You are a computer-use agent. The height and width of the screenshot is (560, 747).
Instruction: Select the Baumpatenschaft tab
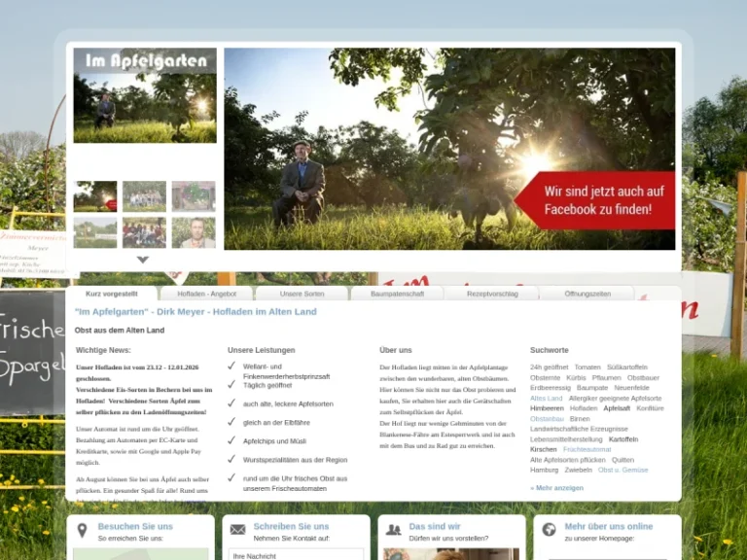pyautogui.click(x=397, y=294)
